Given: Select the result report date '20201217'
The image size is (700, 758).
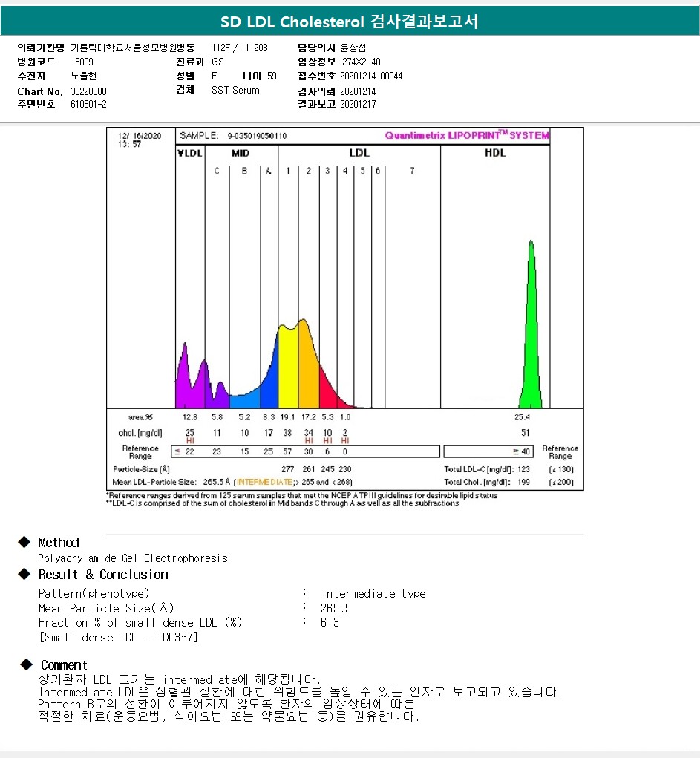Looking at the screenshot, I should (x=358, y=104).
